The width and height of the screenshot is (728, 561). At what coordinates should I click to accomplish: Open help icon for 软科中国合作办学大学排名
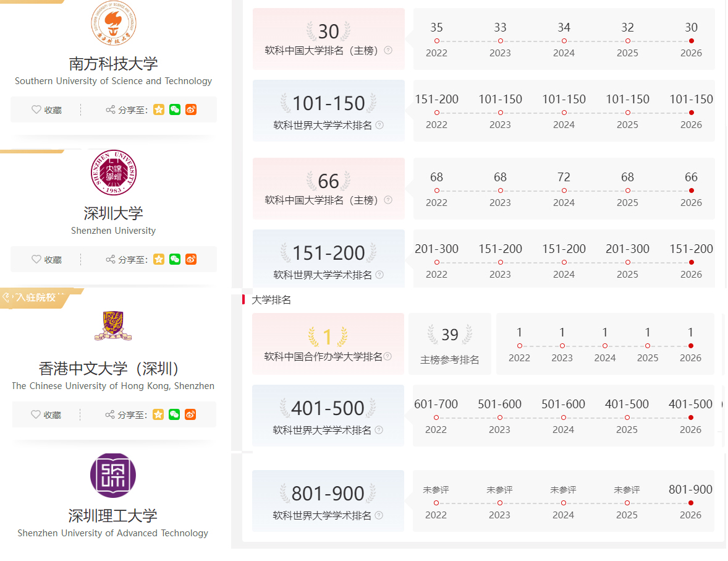pos(387,356)
